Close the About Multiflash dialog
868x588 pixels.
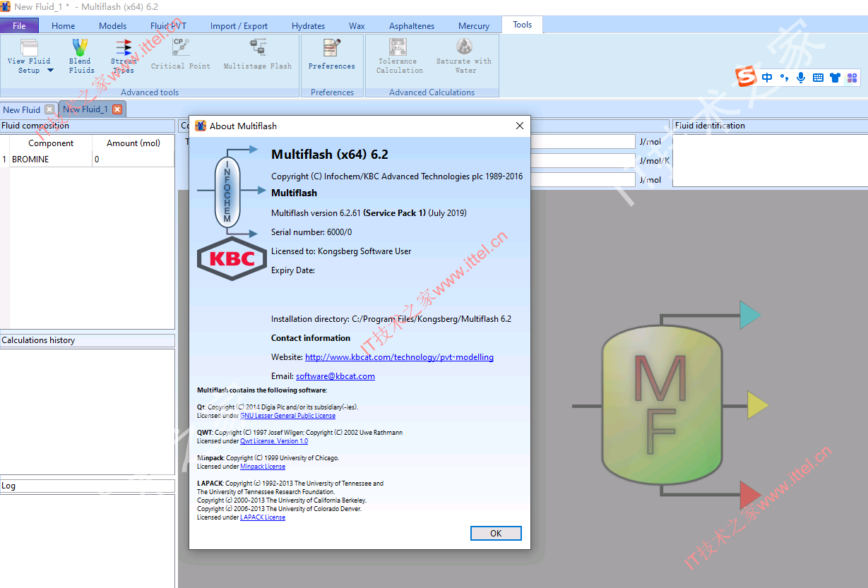coord(520,126)
